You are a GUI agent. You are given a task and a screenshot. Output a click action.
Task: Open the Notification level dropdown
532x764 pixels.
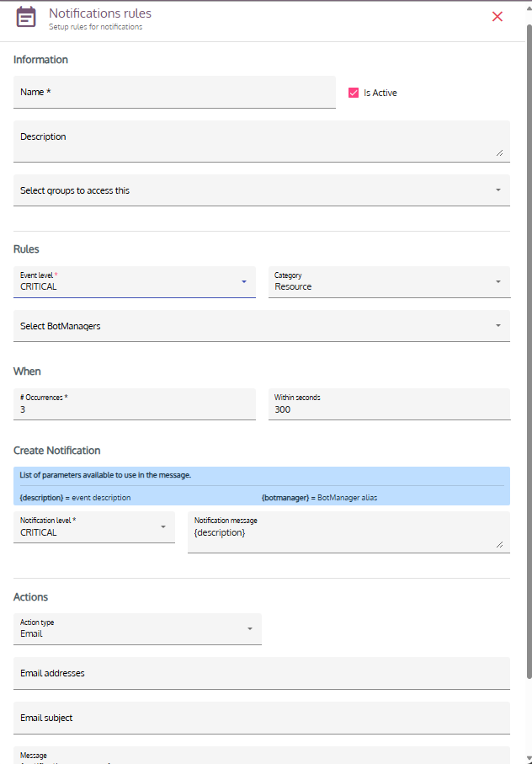point(94,526)
